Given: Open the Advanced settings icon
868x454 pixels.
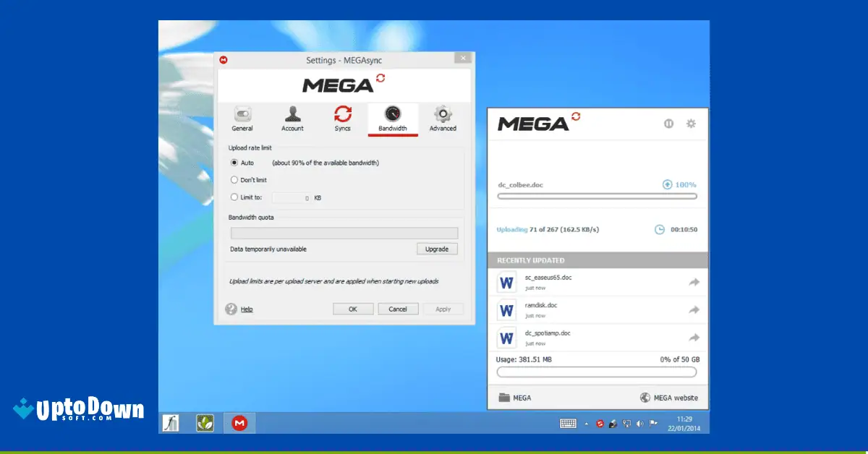Looking at the screenshot, I should coord(443,116).
